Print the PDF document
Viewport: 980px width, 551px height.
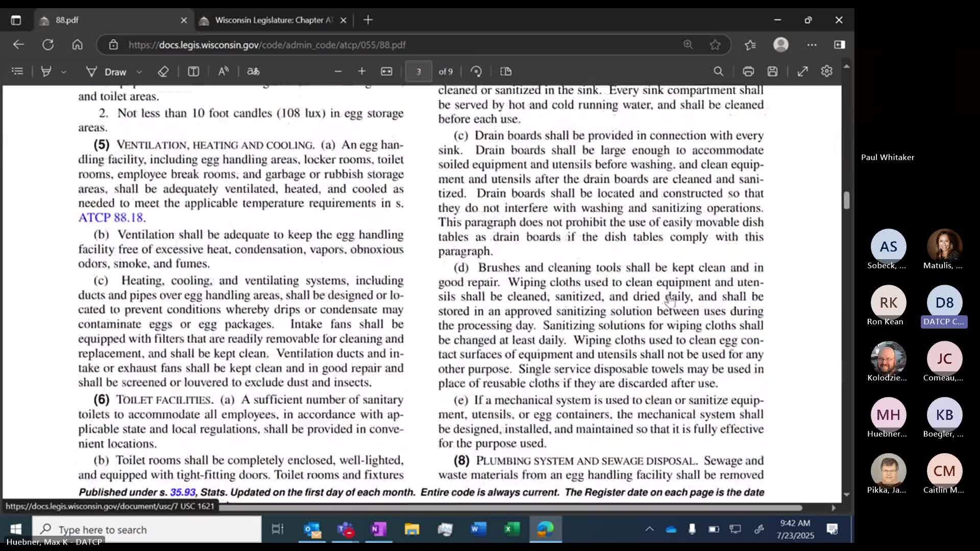point(748,71)
